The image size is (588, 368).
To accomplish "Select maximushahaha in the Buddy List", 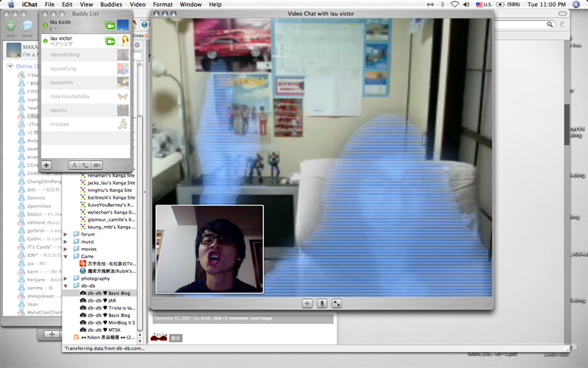I will (x=85, y=96).
